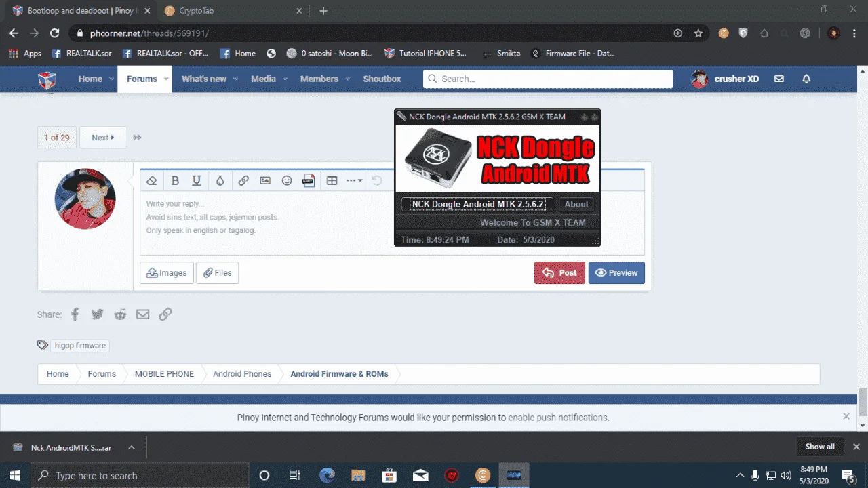Jump to last page double-arrow icon

pyautogui.click(x=138, y=138)
